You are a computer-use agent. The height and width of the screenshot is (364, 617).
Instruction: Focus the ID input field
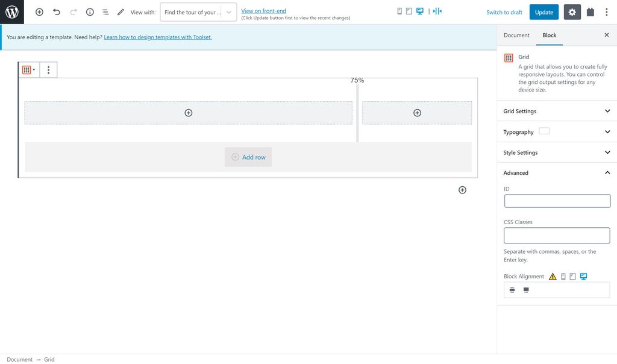point(557,201)
